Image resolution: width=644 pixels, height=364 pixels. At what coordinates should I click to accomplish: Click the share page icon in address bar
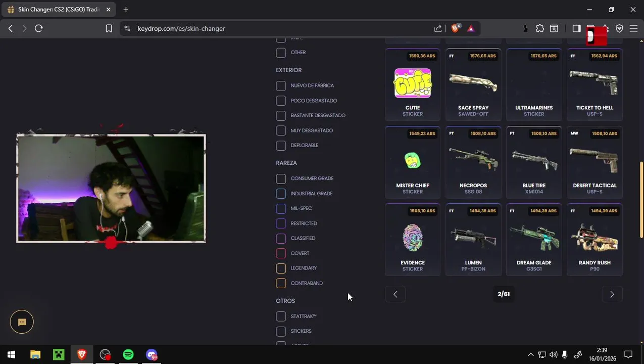438,29
